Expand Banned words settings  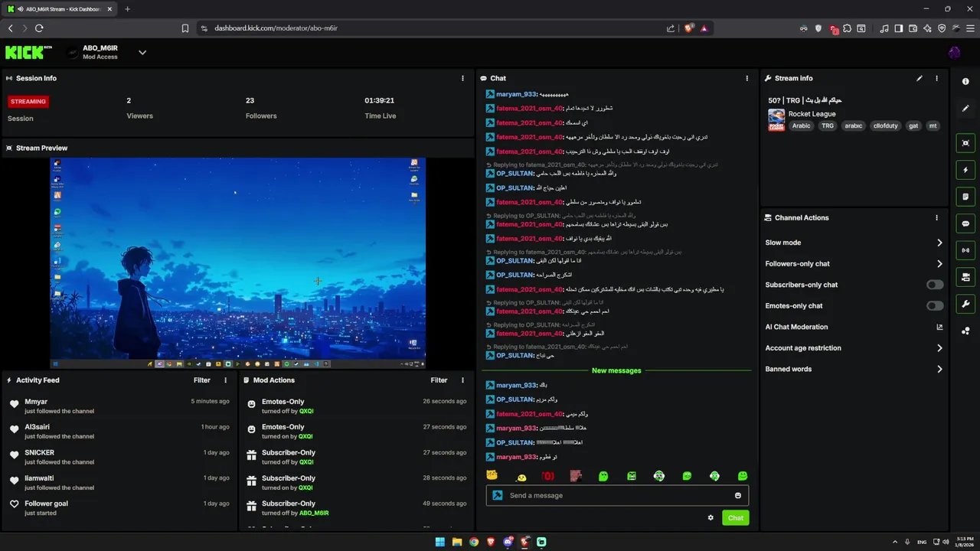pyautogui.click(x=939, y=369)
